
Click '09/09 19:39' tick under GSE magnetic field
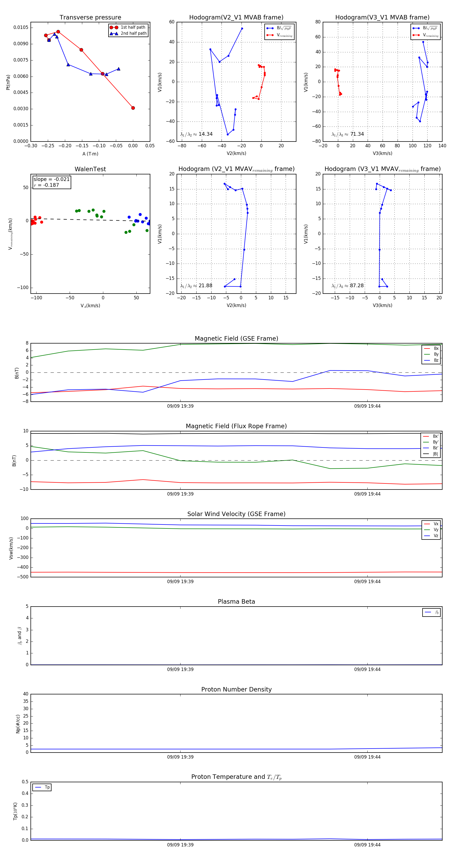pyautogui.click(x=181, y=406)
